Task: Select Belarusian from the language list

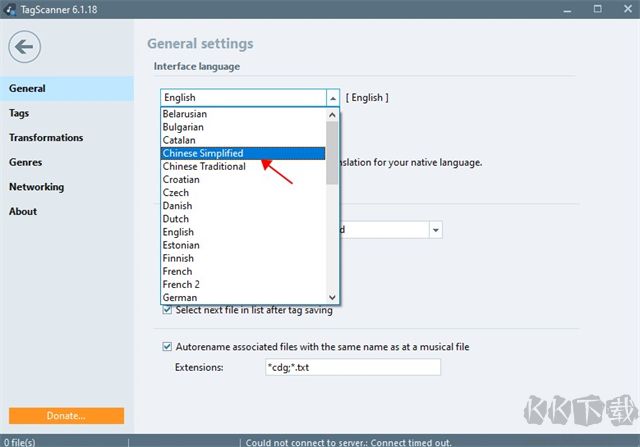Action: click(x=243, y=114)
